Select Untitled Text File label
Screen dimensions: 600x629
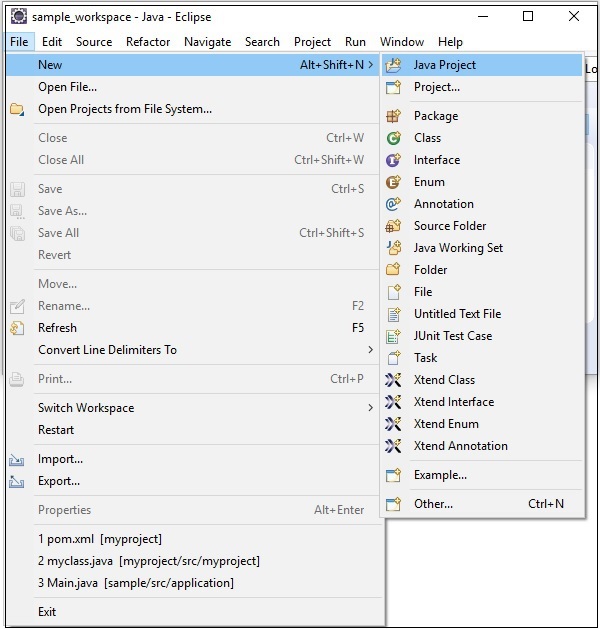(458, 314)
